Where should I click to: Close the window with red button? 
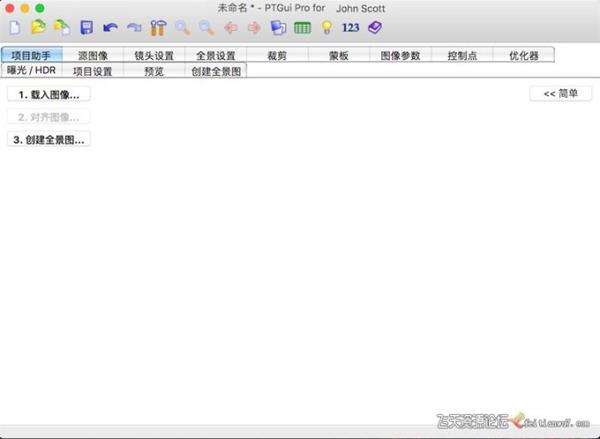point(10,8)
